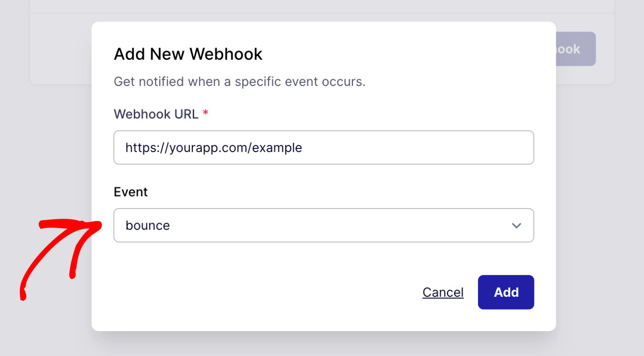Click the dimmed Webhook button behind the modal
This screenshot has width=644, height=356.
pos(576,49)
